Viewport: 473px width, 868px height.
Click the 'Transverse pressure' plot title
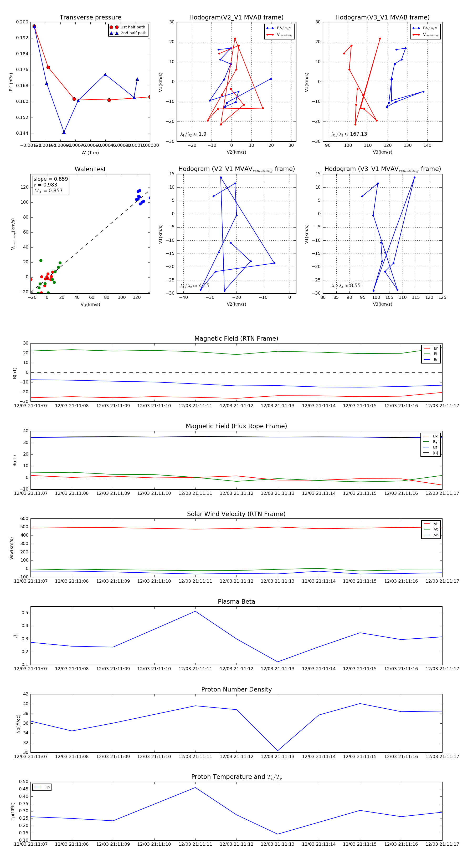tap(90, 17)
